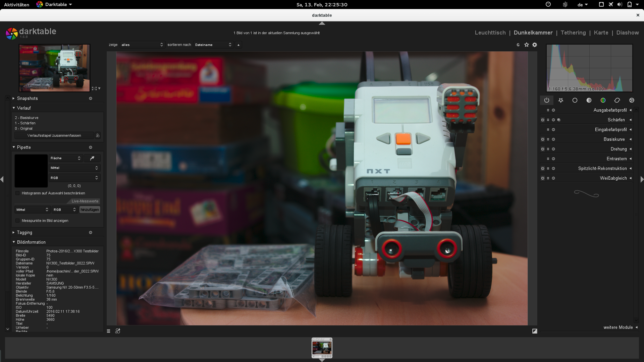Viewport: 644px width, 362px height.
Task: Open basic modules group (hollow circle icon)
Action: (575, 100)
